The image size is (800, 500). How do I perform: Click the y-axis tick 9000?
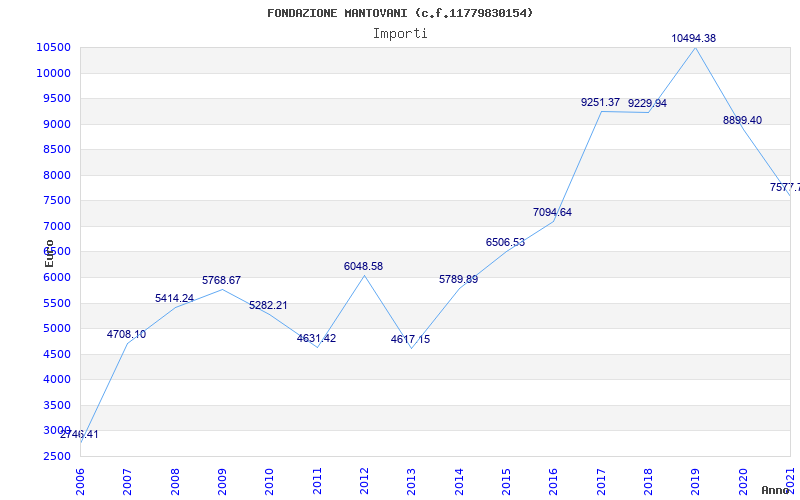tap(56, 124)
